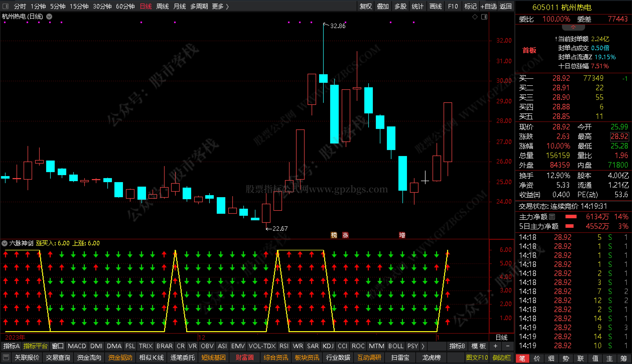Click the 涨 badge below the chart
Image resolution: width=632 pixels, height=364 pixels.
[345, 235]
